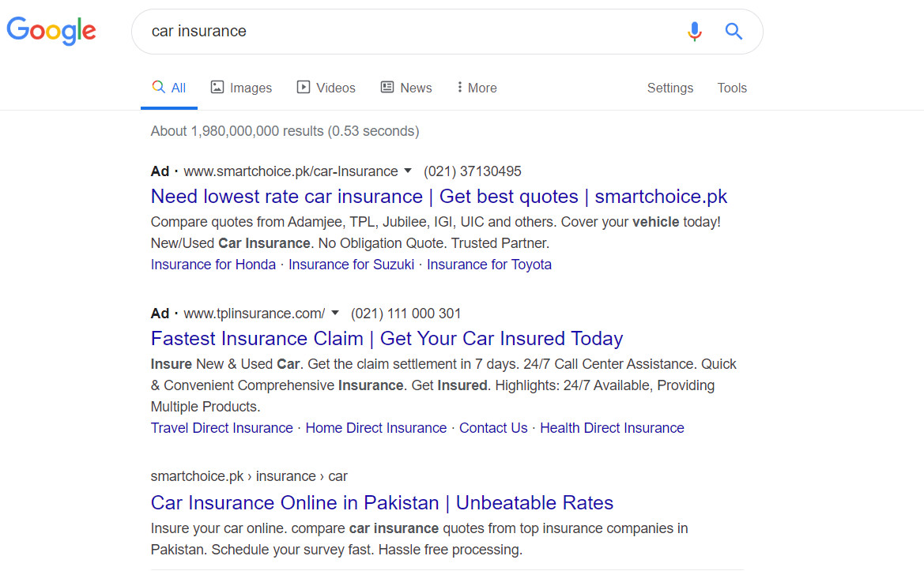Image resolution: width=924 pixels, height=571 pixels.
Task: Open the Images tab icon
Action: click(217, 87)
